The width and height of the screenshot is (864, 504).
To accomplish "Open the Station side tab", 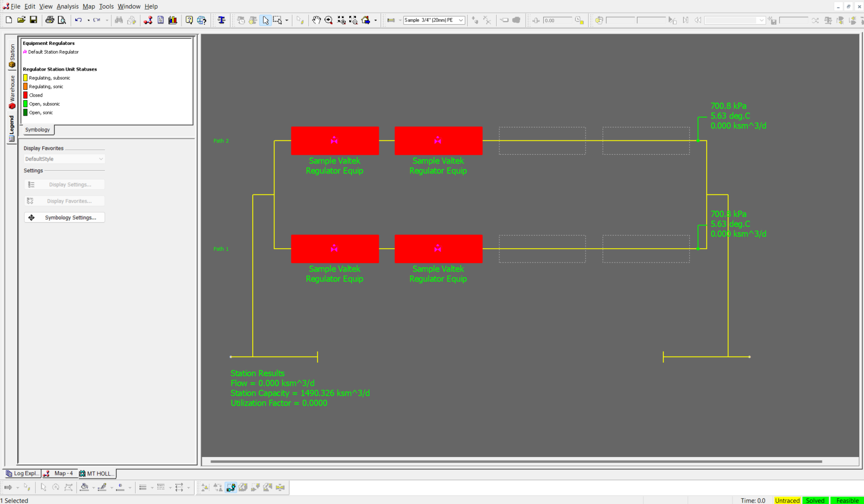I will point(12,56).
